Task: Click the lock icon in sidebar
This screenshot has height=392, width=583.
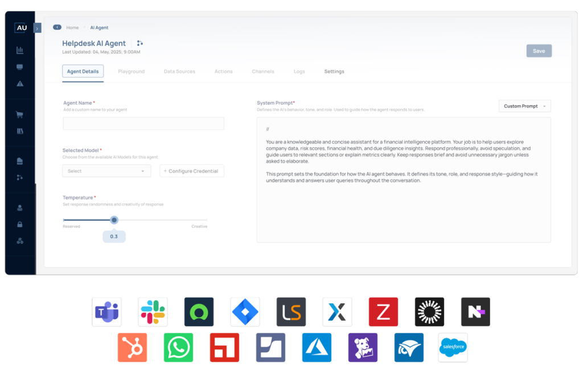Action: [x=20, y=224]
